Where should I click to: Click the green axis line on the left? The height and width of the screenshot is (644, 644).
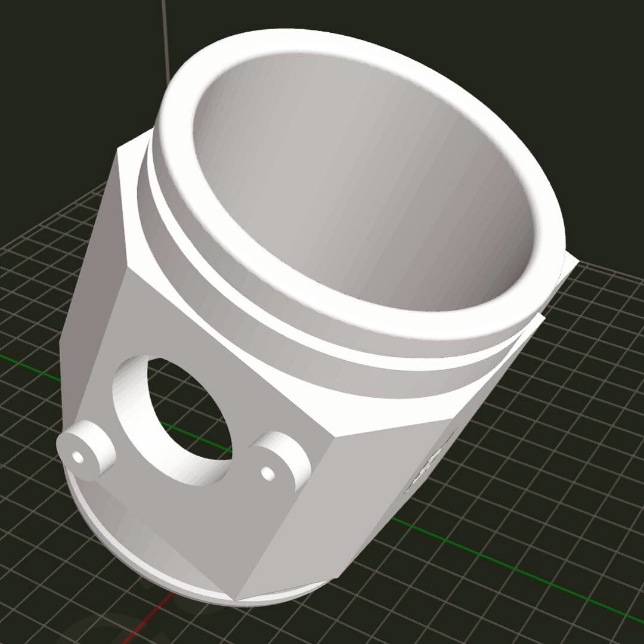pos(31,365)
